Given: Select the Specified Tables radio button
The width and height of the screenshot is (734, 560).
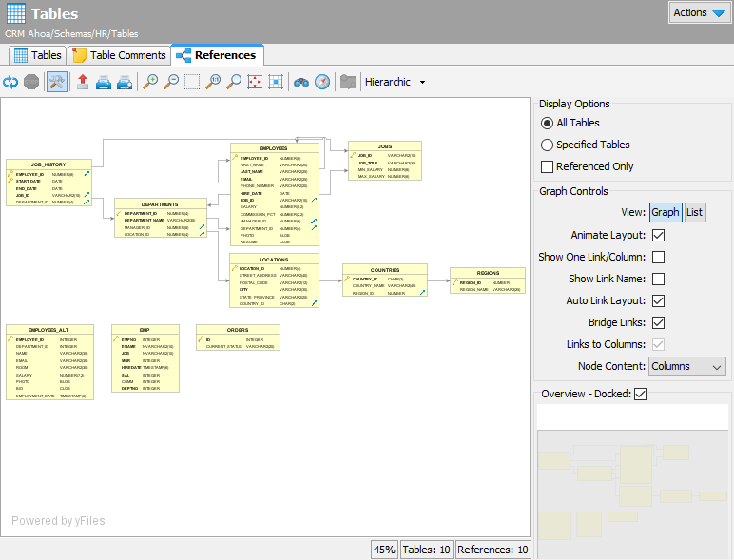Looking at the screenshot, I should tap(547, 145).
